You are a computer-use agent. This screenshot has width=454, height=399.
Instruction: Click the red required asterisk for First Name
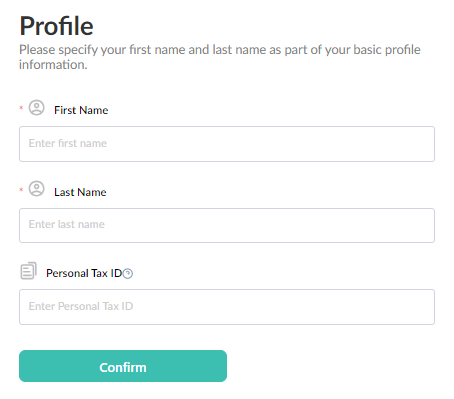(x=21, y=108)
